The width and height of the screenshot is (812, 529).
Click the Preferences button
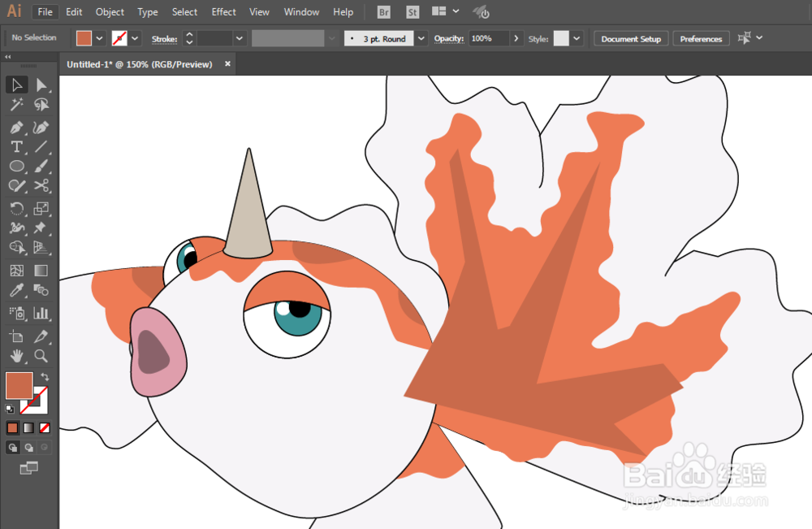click(701, 39)
